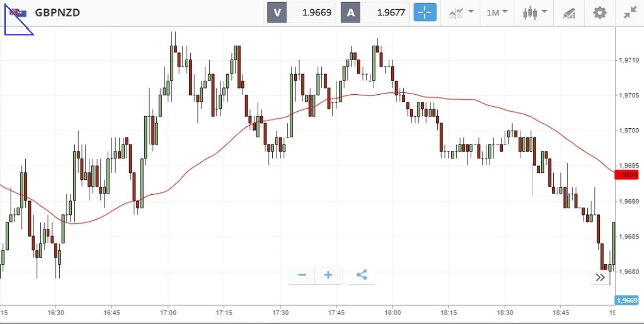Zoom in the chart with plus
This screenshot has height=324, width=644.
(x=329, y=275)
